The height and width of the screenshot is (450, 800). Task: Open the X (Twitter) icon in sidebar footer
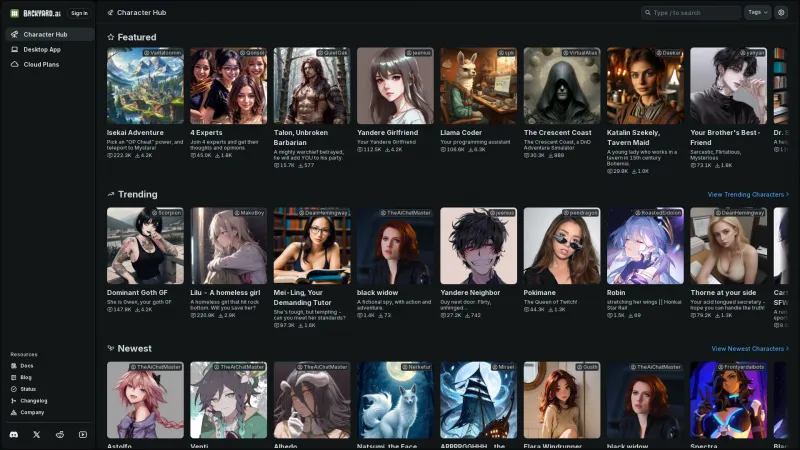37,435
